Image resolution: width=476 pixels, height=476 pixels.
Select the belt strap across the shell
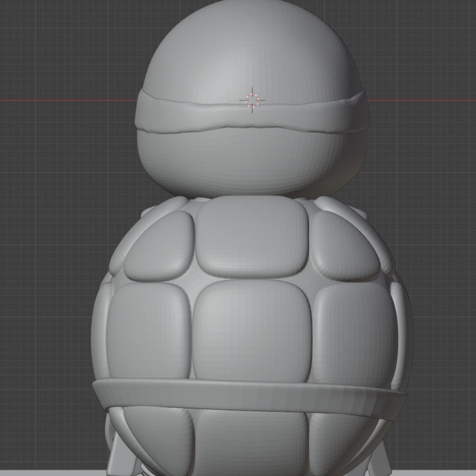[249, 398]
